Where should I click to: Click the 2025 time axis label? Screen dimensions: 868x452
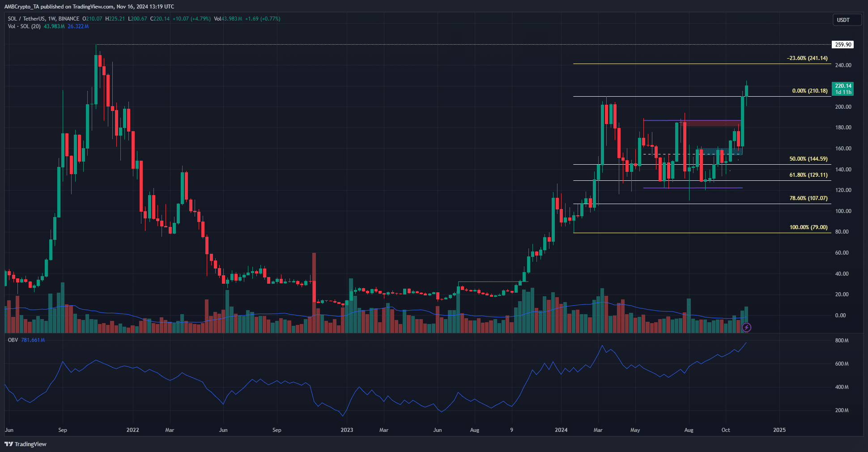pos(779,430)
